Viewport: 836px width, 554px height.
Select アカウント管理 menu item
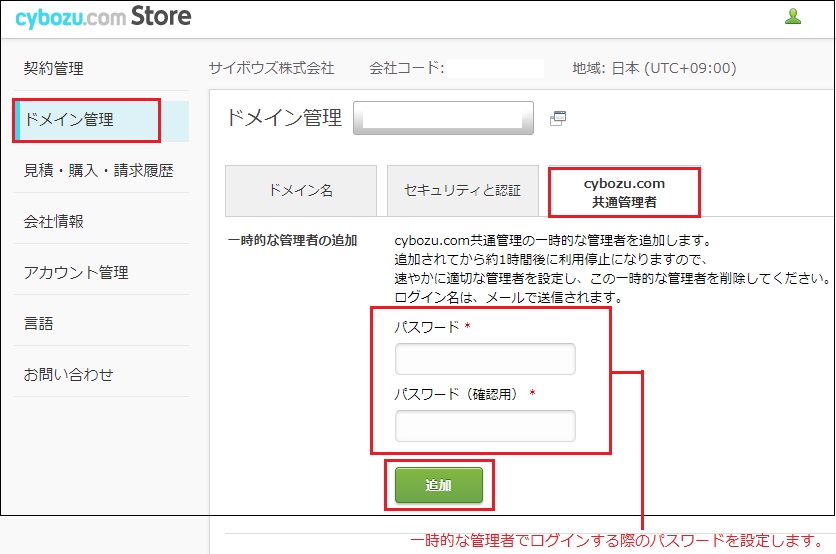[x=76, y=273]
